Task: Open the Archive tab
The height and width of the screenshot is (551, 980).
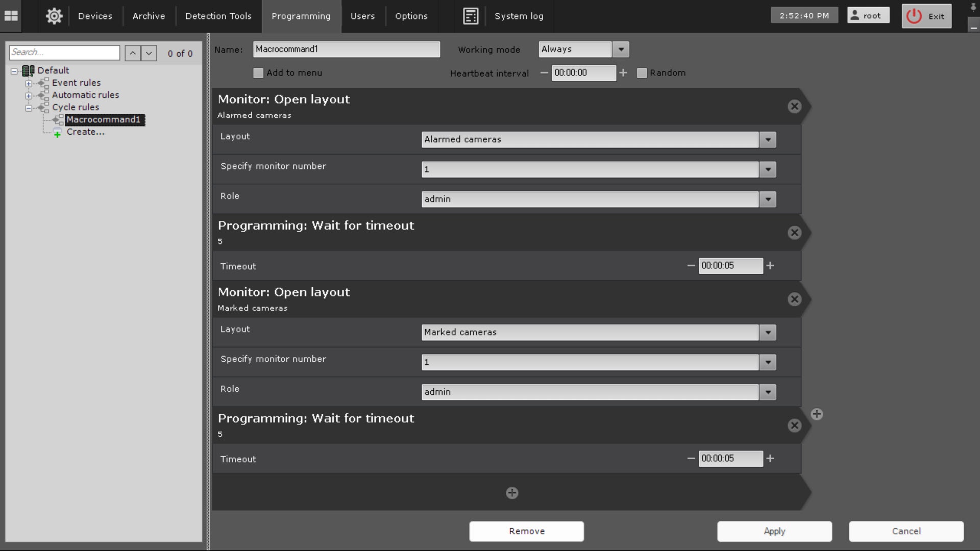Action: (149, 16)
